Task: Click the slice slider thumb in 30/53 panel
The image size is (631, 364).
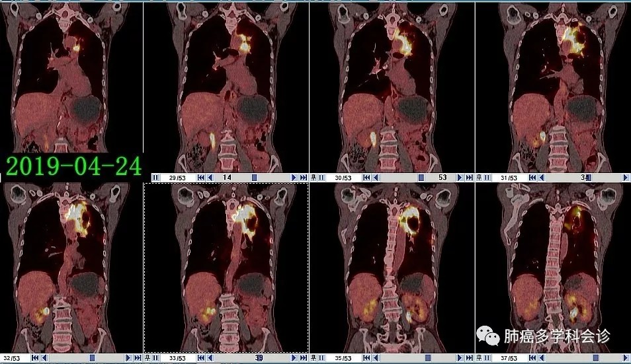Action: pyautogui.click(x=421, y=178)
